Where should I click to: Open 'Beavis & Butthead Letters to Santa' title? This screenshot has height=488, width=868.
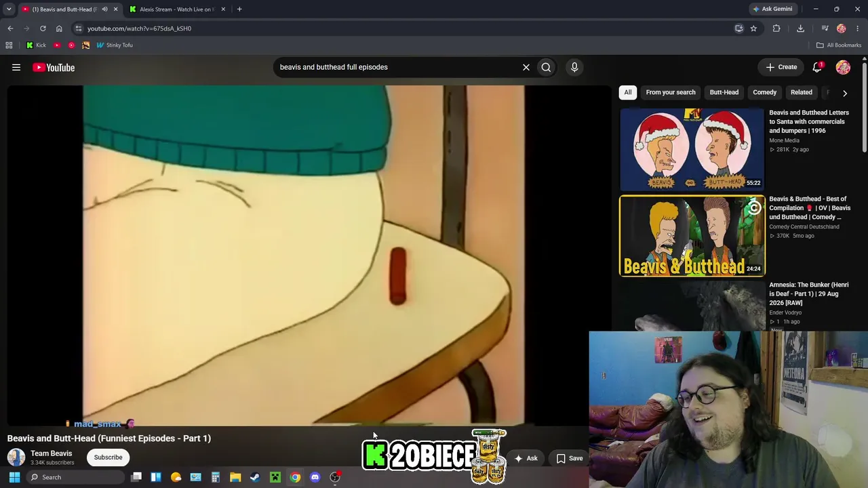coord(809,121)
